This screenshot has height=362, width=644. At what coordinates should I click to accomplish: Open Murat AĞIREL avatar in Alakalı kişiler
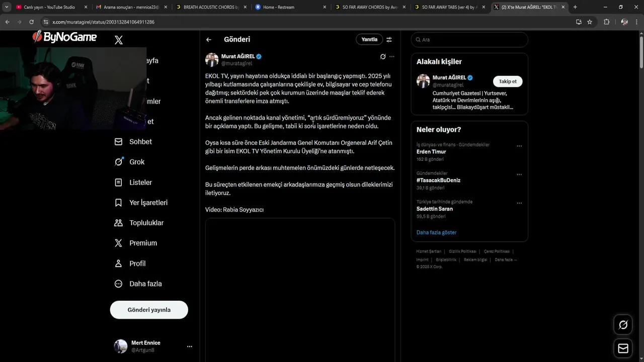(423, 81)
